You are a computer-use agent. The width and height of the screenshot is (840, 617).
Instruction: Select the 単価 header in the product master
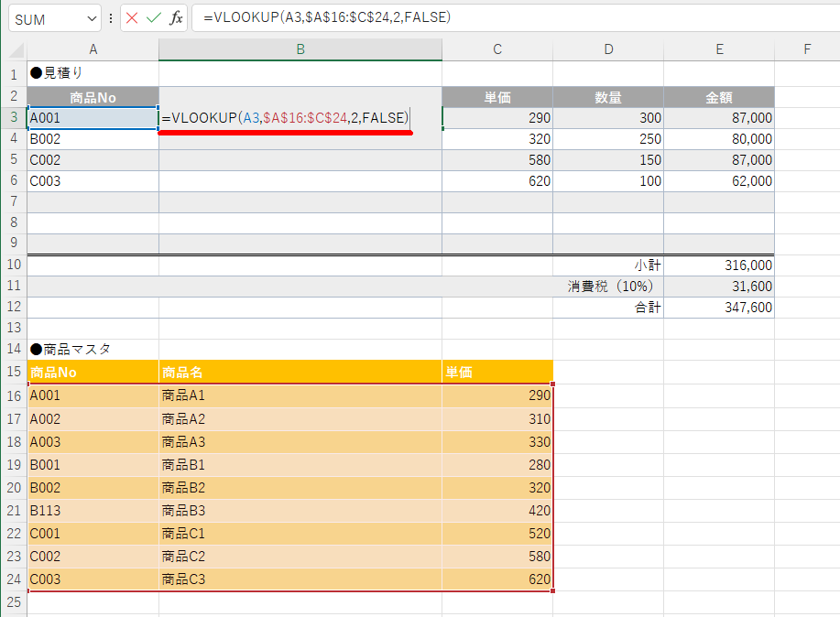coord(496,374)
